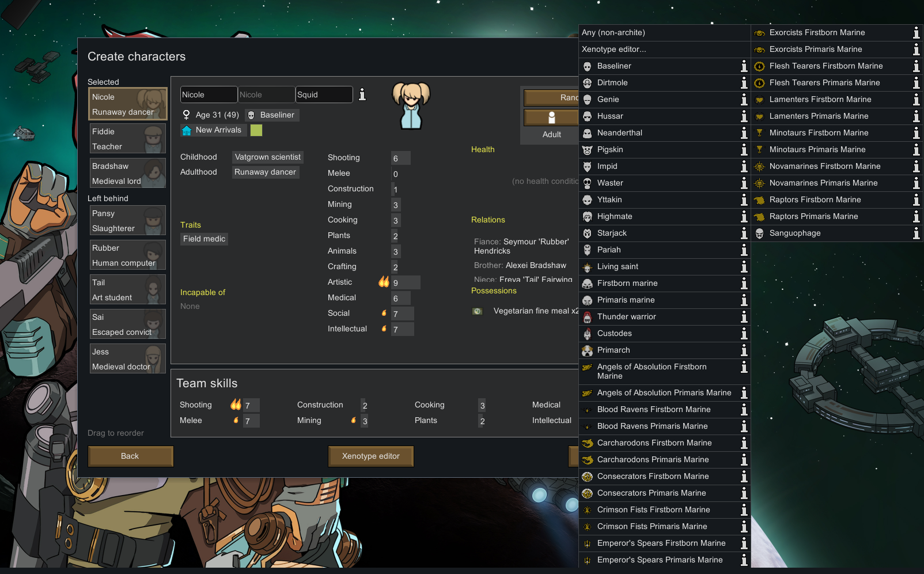Click the Runaway dancer adulthood backstory
This screenshot has height=574, width=924.
pos(266,172)
